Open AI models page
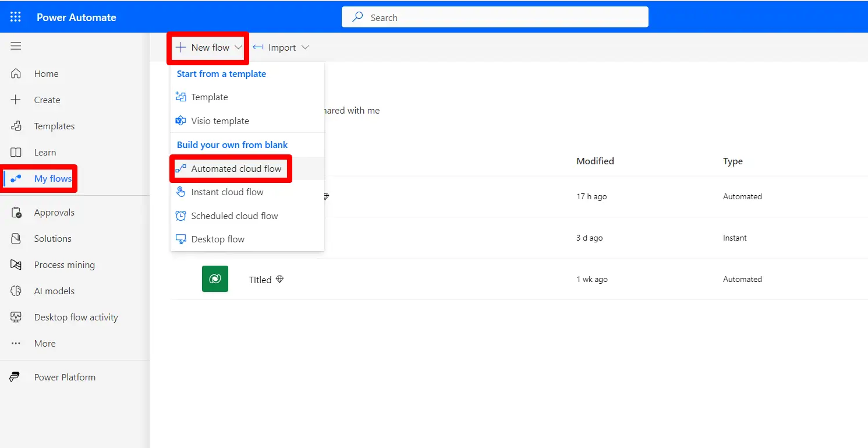868x448 pixels. tap(54, 291)
